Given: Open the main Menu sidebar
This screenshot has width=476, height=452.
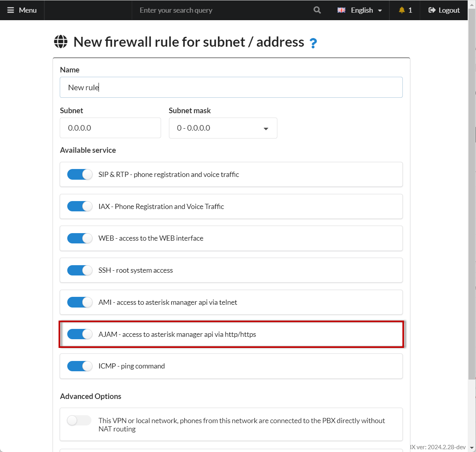Looking at the screenshot, I should tap(22, 10).
